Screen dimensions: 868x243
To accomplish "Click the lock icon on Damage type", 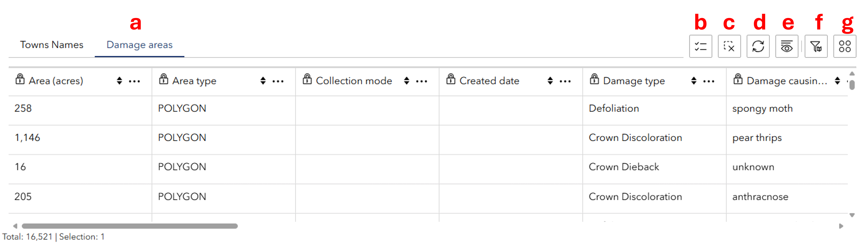I will [594, 79].
